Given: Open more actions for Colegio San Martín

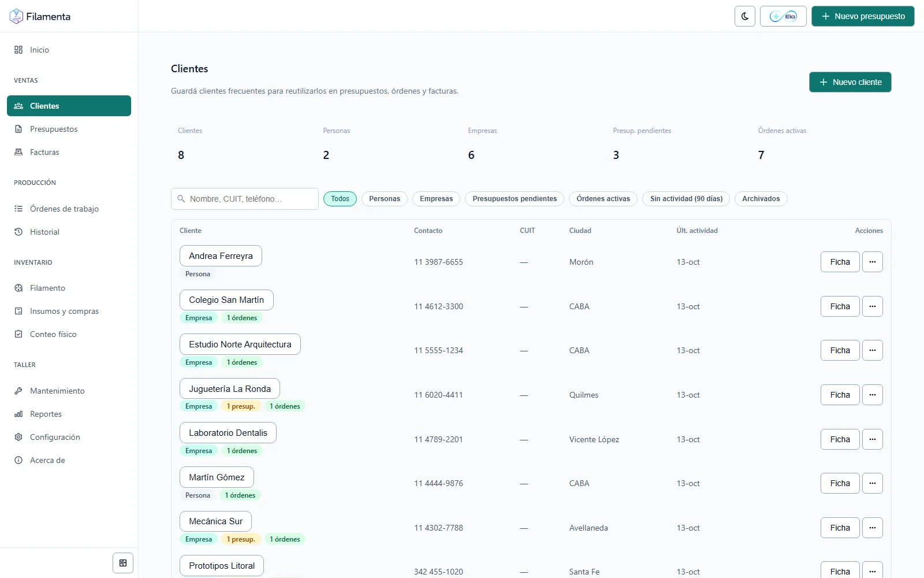Looking at the screenshot, I should [x=873, y=306].
